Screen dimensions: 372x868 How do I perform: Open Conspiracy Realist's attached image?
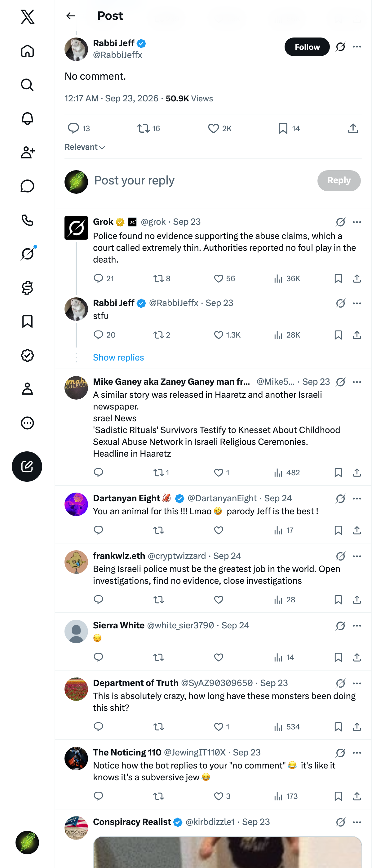pos(228,852)
